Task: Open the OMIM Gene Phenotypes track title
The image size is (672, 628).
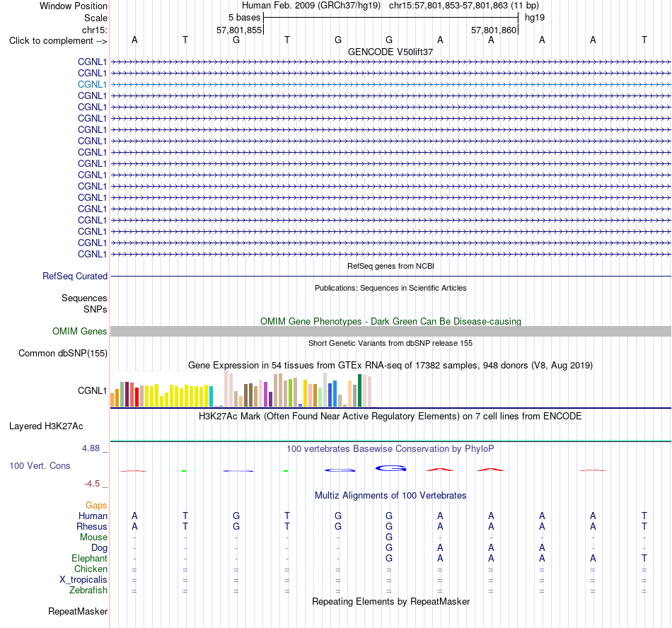Action: pos(390,321)
